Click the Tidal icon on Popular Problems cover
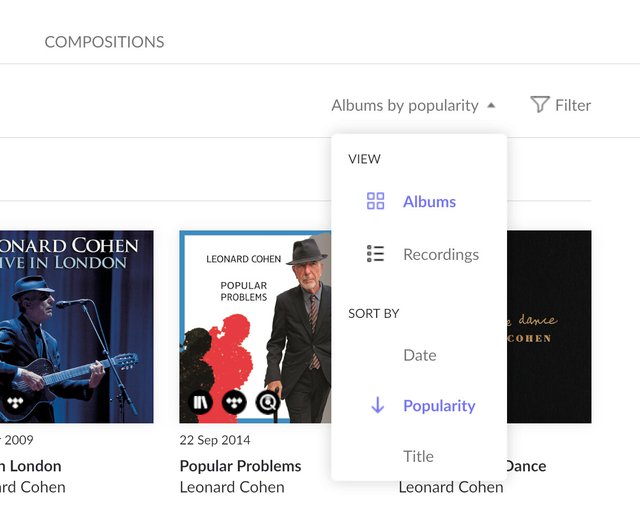 [234, 402]
